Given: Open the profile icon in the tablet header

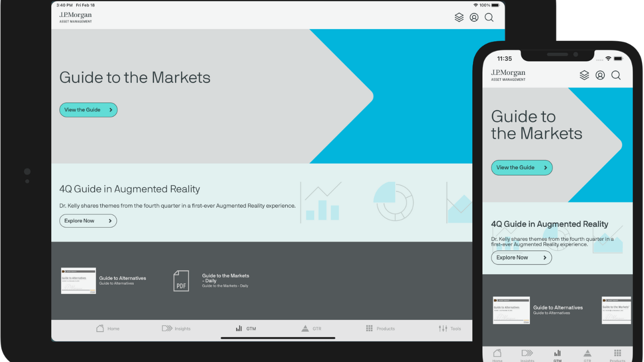Looking at the screenshot, I should pos(474,18).
